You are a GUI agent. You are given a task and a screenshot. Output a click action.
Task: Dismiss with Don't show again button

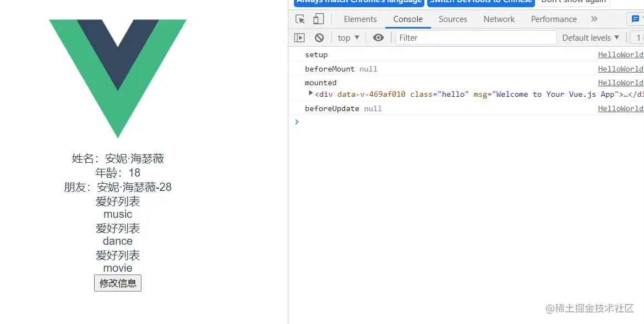tap(574, 2)
